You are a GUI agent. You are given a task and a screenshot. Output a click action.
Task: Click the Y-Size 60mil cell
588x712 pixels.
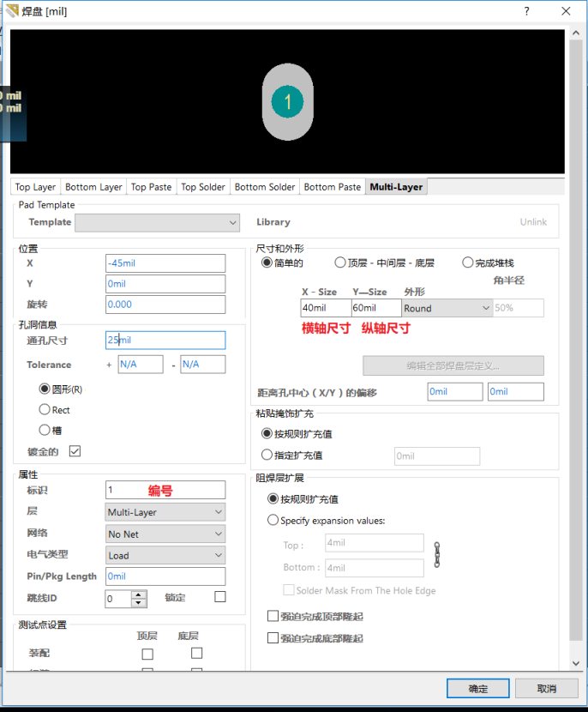[376, 308]
